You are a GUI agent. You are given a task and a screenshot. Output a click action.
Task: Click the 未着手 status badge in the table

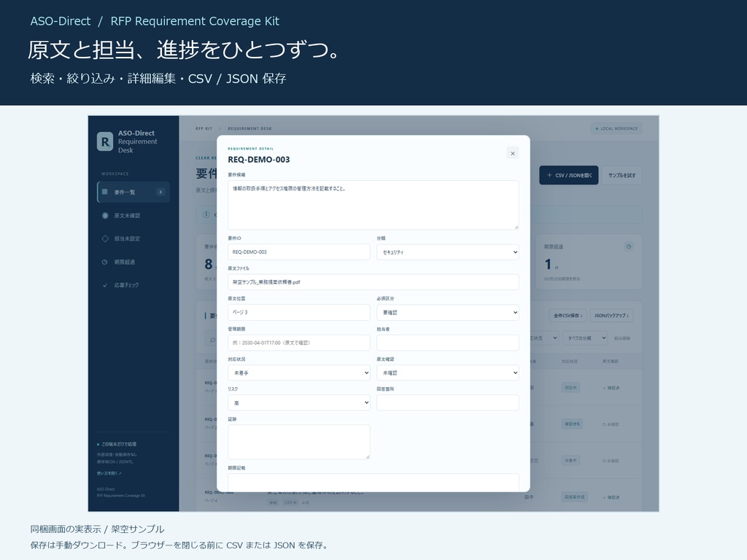click(570, 461)
